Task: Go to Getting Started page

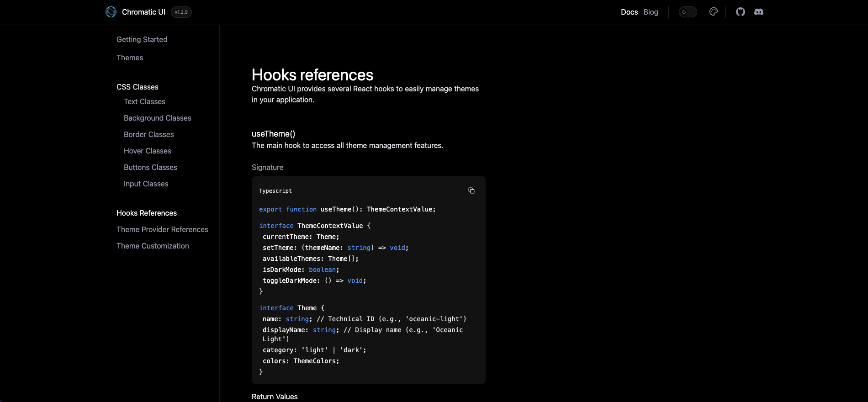Action: 142,39
